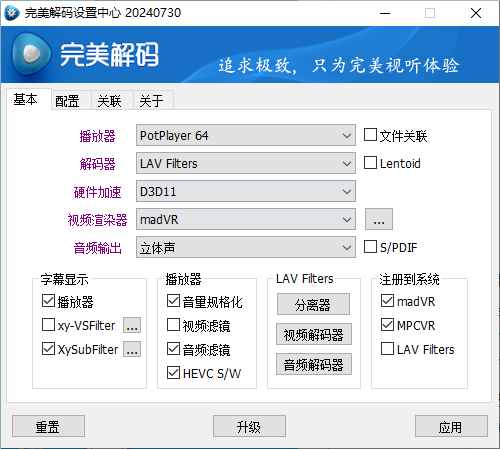Open the 硬件加速 D3D11 dropdown

(246, 191)
